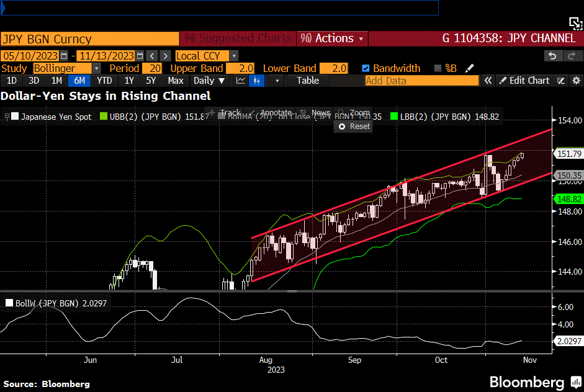
Task: Click the Reset button
Action: 354,127
